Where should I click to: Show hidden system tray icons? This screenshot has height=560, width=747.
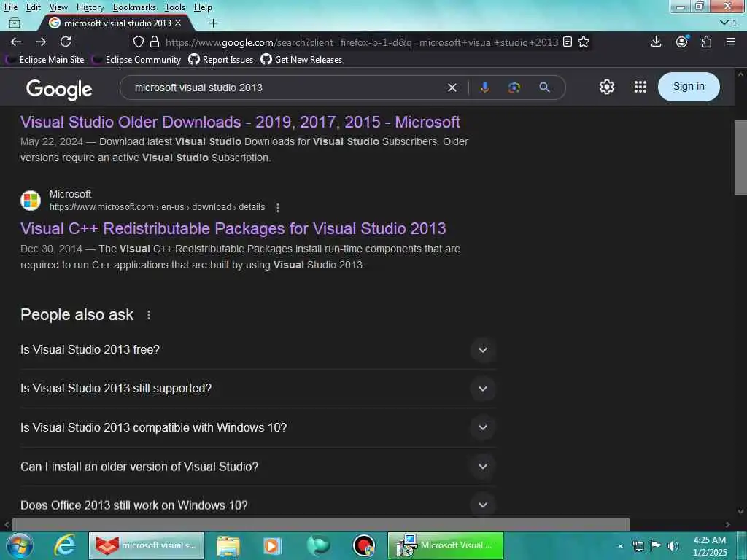click(x=620, y=546)
